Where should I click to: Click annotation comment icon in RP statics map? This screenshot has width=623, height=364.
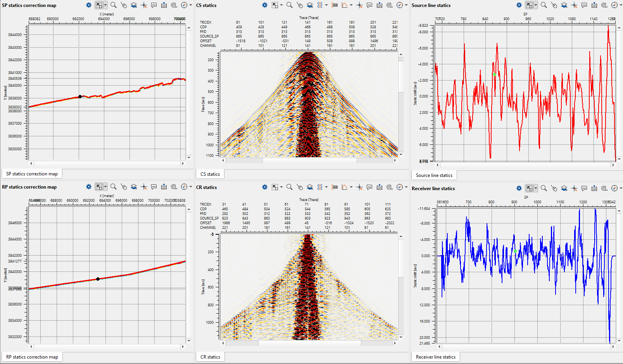(x=154, y=187)
